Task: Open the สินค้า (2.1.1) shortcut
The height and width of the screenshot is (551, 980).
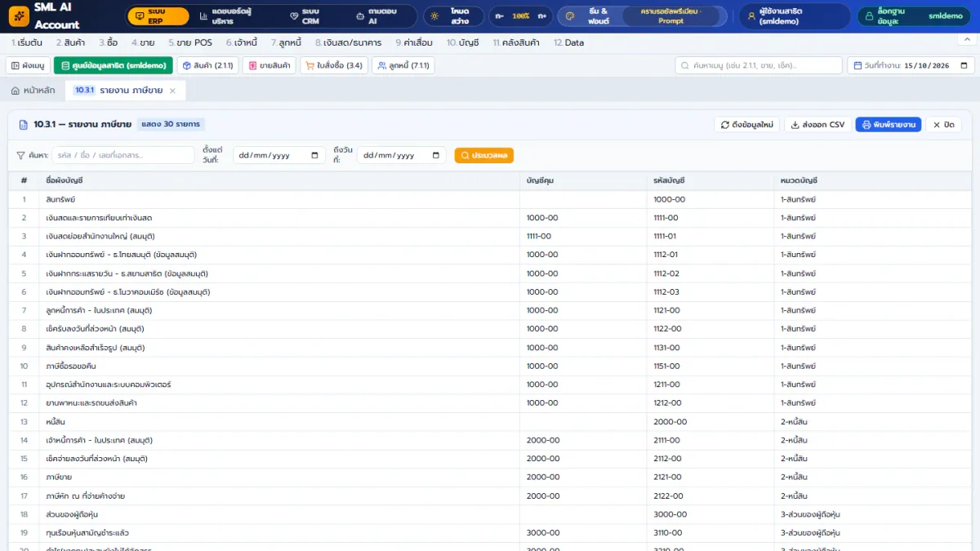Action: tap(207, 65)
